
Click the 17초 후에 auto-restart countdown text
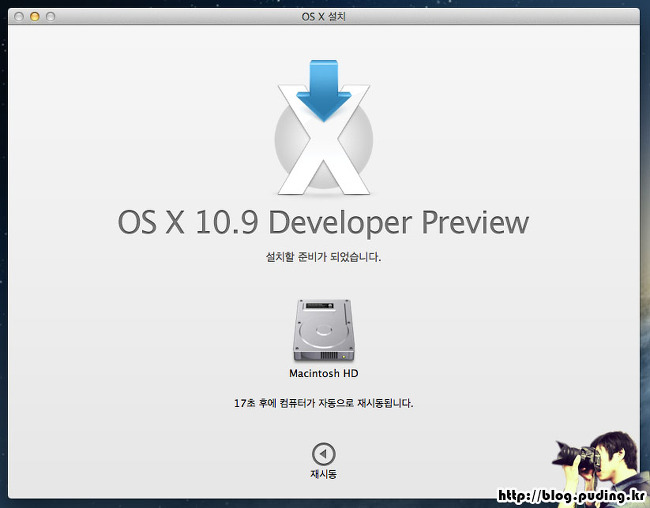pos(324,403)
